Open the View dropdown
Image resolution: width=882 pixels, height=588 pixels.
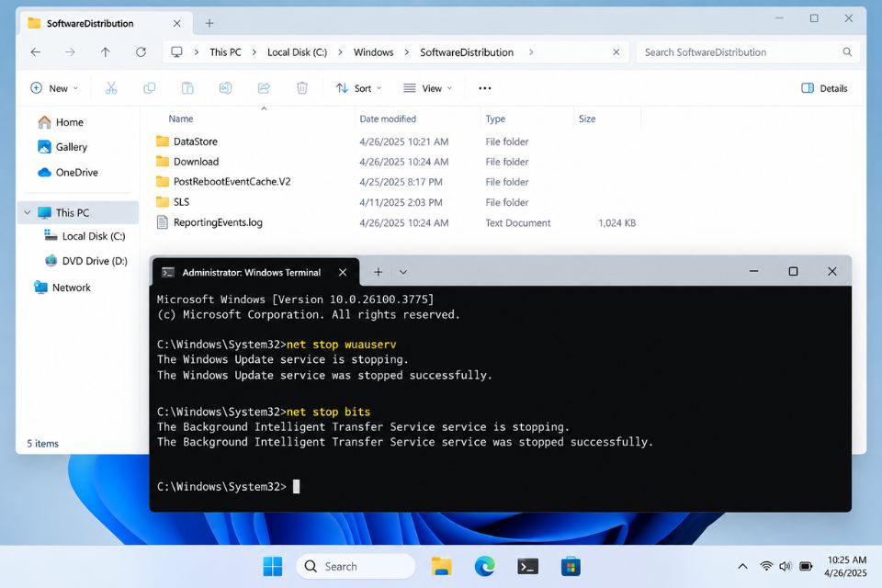(427, 88)
